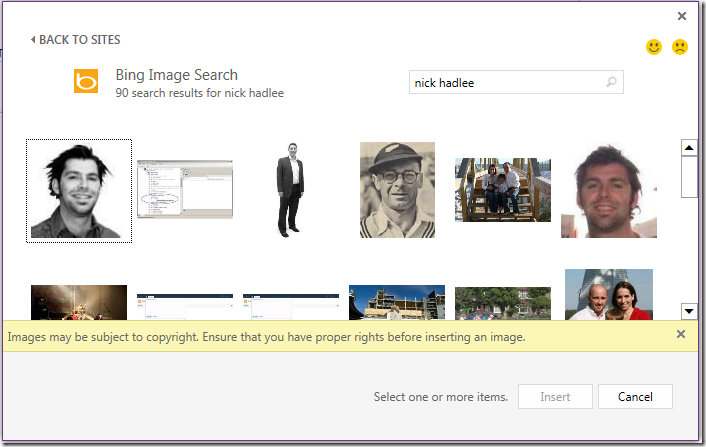Pick the color close-up face thumbnail
706x447 pixels.
tap(609, 192)
